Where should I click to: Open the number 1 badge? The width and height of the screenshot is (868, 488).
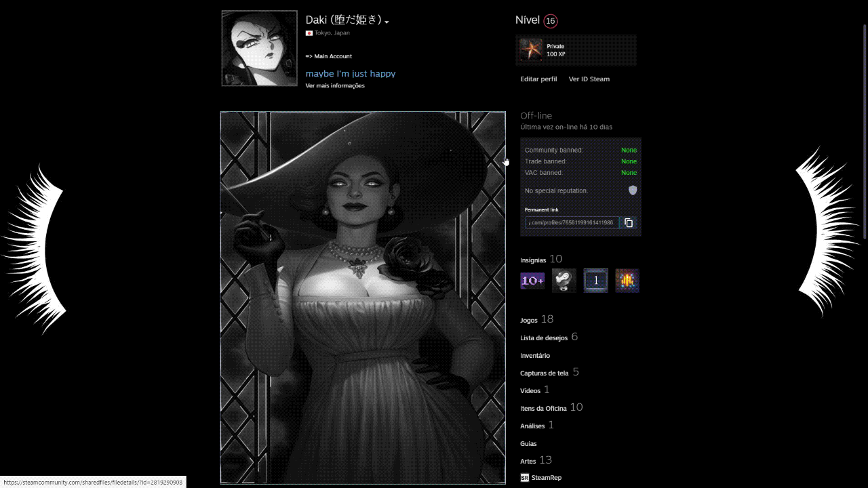[x=596, y=281]
